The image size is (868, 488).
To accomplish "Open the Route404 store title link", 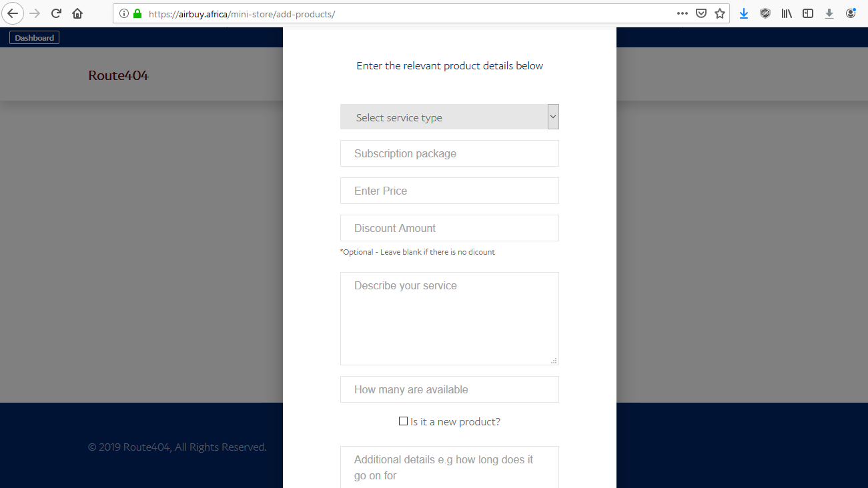I will point(118,75).
